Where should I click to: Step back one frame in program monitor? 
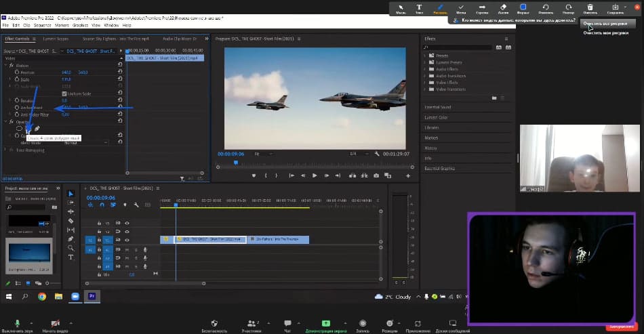(303, 175)
